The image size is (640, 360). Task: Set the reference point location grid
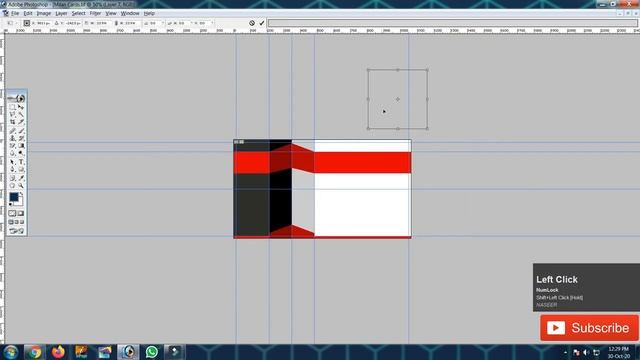tap(27, 23)
